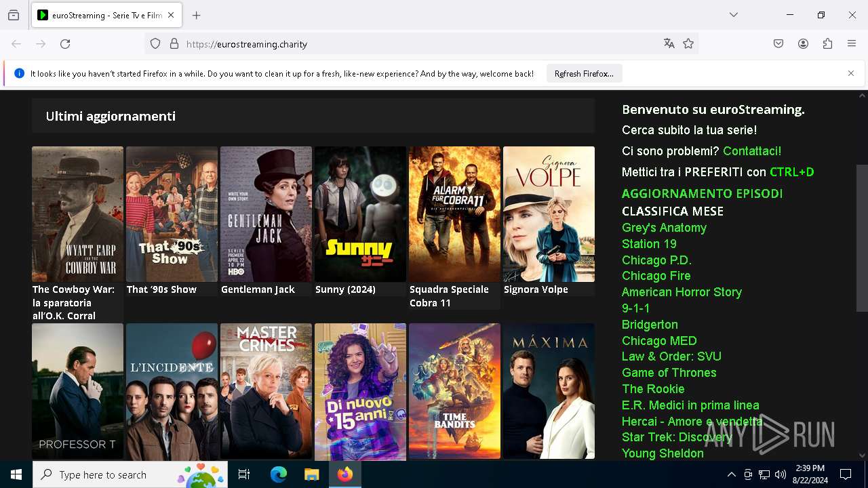868x488 pixels.
Task: Launch Microsoft Edge from the taskbar
Action: pos(279,474)
